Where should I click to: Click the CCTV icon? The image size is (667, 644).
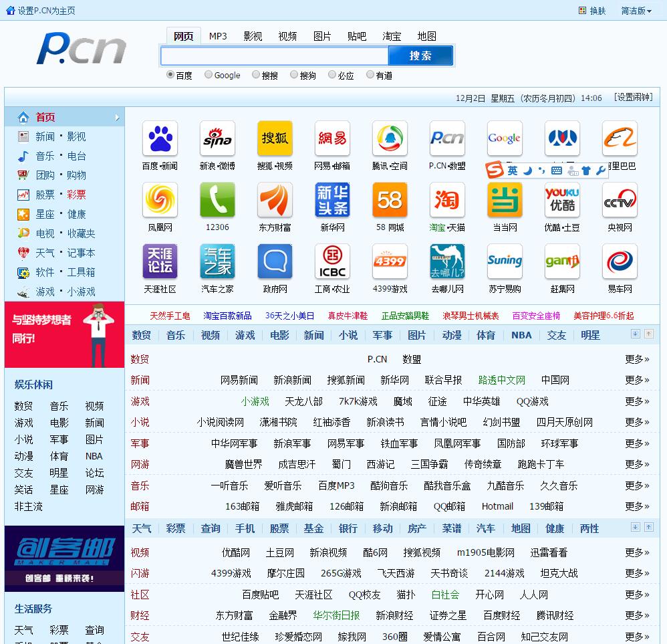coord(620,200)
